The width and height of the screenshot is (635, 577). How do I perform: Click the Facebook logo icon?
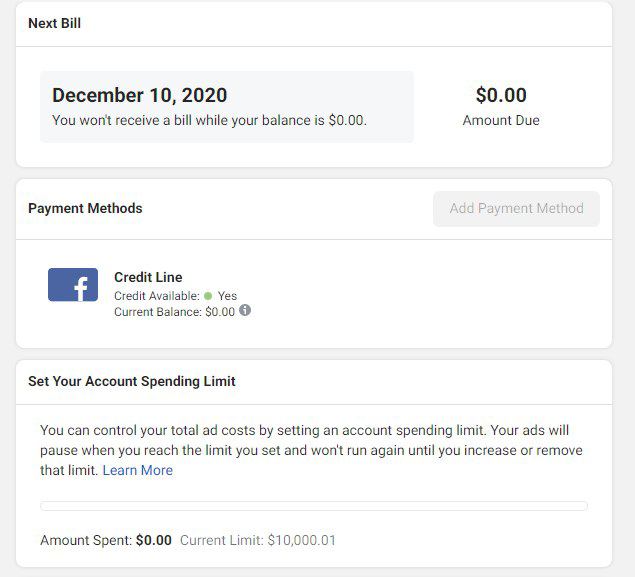pyautogui.click(x=73, y=285)
